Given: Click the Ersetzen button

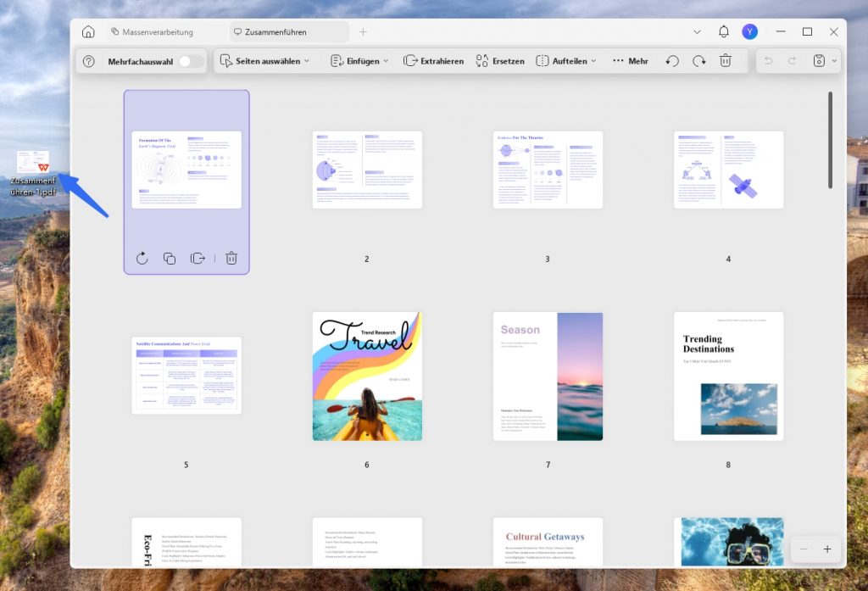Looking at the screenshot, I should 500,61.
